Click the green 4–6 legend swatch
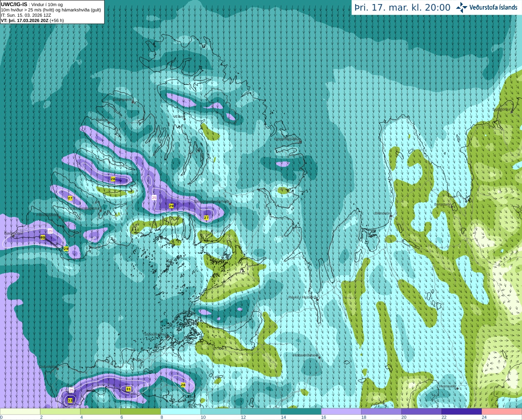Screen dimensions: 522x420 click(x=101, y=411)
